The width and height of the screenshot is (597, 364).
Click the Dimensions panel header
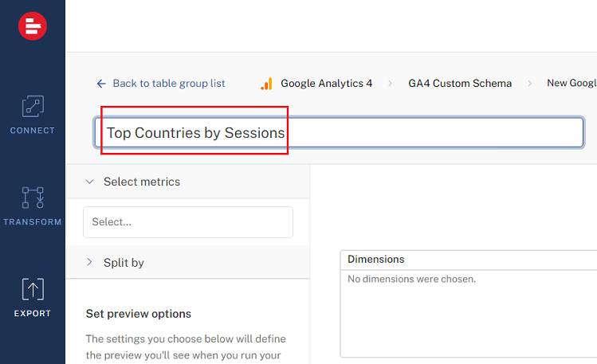pos(469,260)
